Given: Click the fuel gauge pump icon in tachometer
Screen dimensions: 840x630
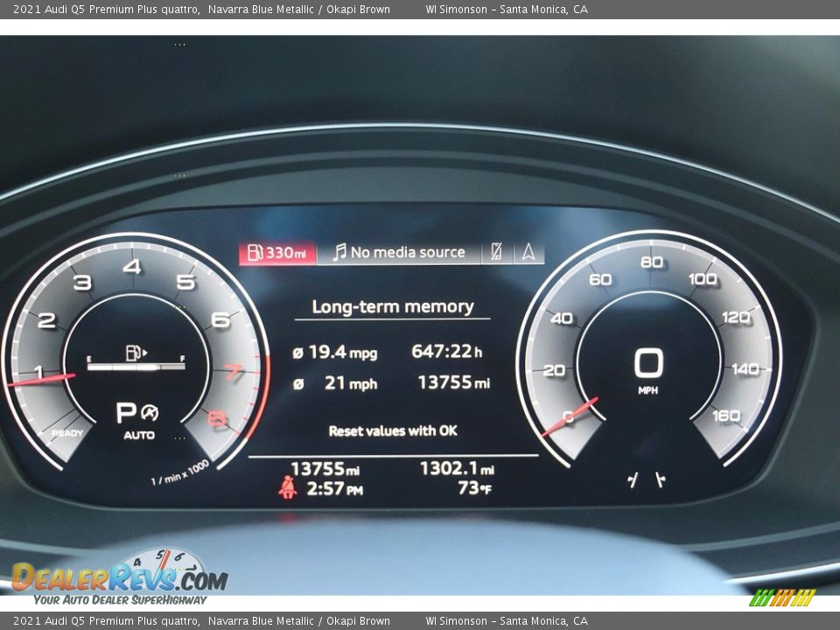Looking at the screenshot, I should [136, 353].
